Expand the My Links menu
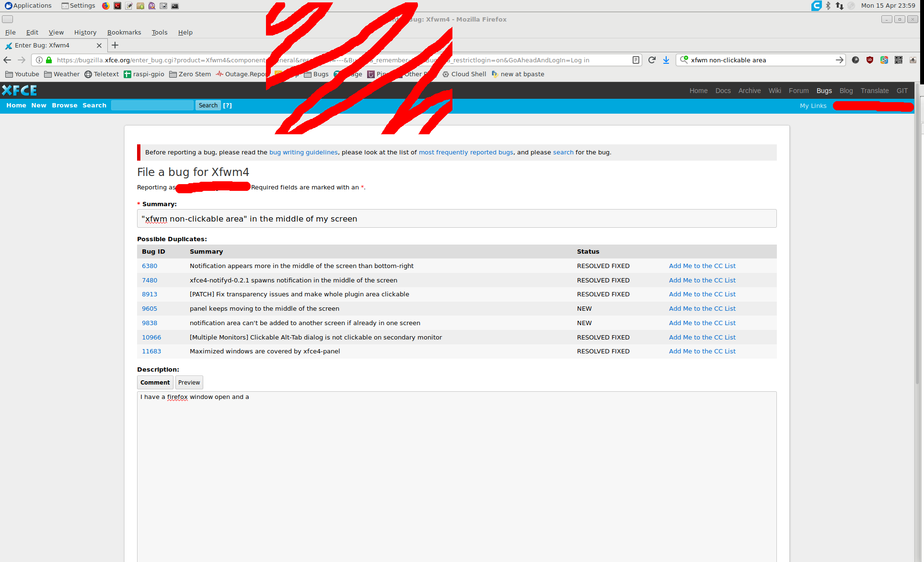This screenshot has width=924, height=562. (x=813, y=105)
